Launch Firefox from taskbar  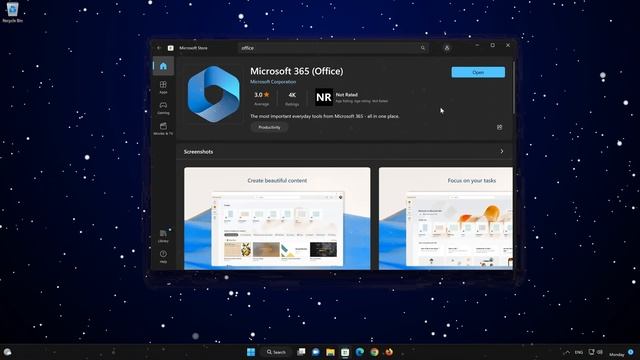click(389, 352)
